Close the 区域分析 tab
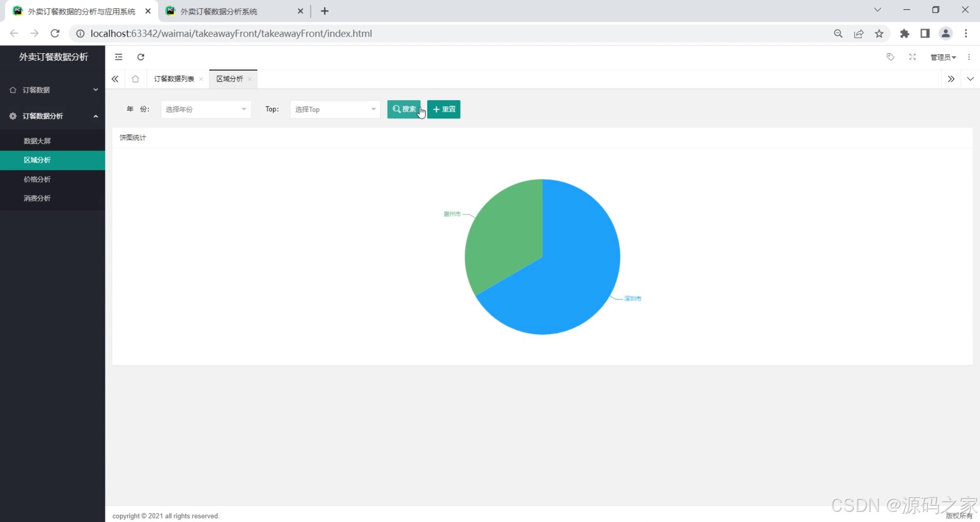This screenshot has height=522, width=980. 250,79
